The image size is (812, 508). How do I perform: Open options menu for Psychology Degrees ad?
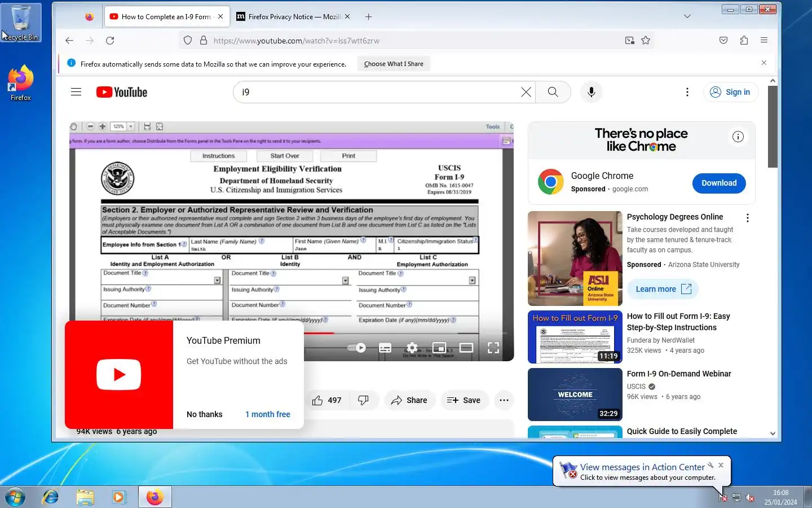pyautogui.click(x=748, y=218)
